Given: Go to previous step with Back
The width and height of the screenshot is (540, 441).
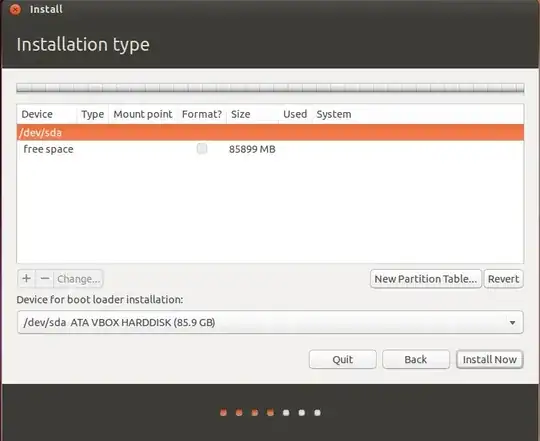Looking at the screenshot, I should click(x=416, y=359).
